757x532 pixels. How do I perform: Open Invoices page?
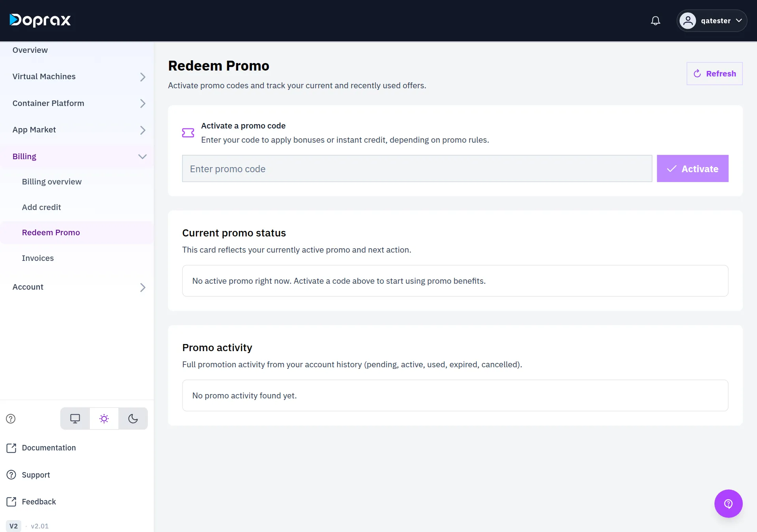click(x=38, y=258)
